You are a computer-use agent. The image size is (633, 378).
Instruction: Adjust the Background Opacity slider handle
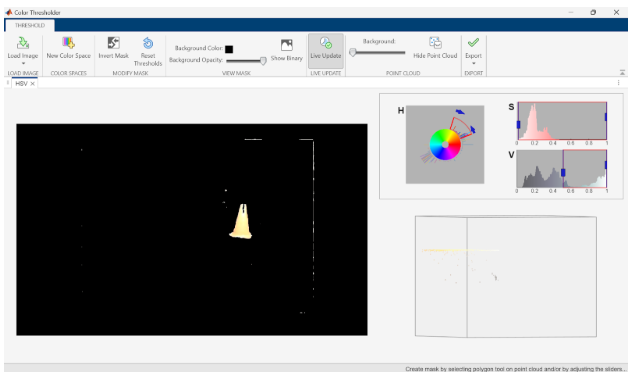(263, 61)
